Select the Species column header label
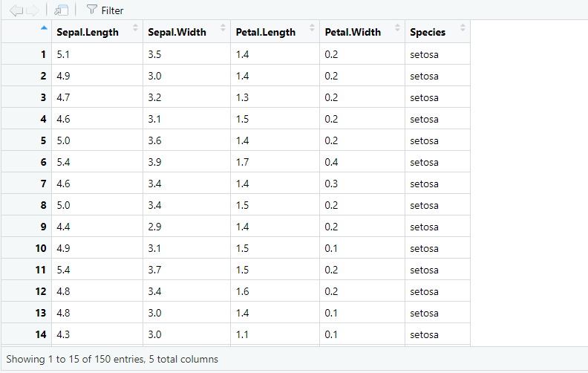The height and width of the screenshot is (373, 588). pyautogui.click(x=428, y=32)
